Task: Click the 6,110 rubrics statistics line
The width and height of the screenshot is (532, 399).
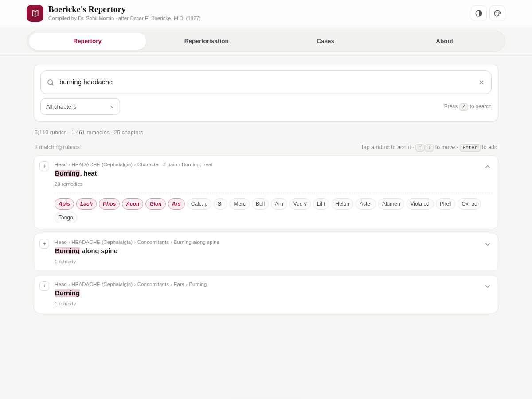Action: [89, 133]
